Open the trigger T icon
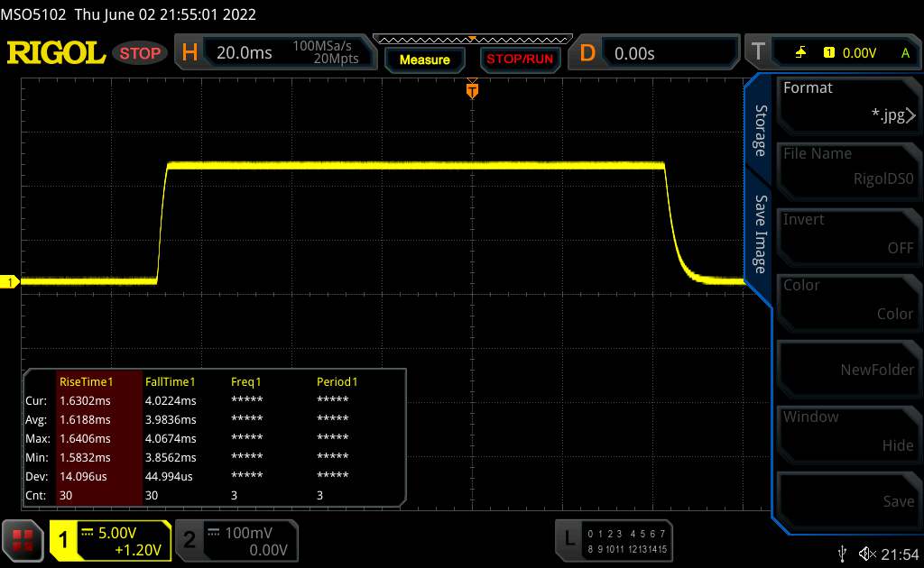924x568 pixels. [x=758, y=52]
